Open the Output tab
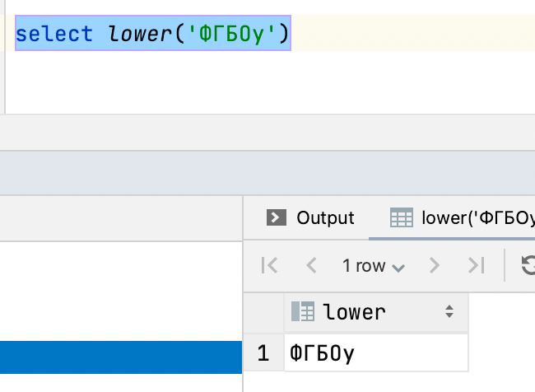Viewport: 535px width, 392px height. [309, 218]
